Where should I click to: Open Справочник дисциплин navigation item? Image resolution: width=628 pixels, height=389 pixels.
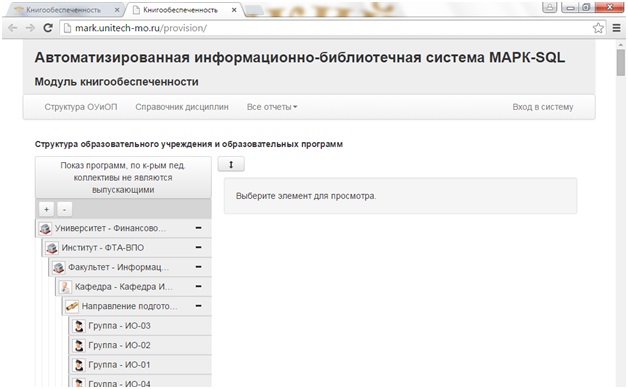coord(182,107)
